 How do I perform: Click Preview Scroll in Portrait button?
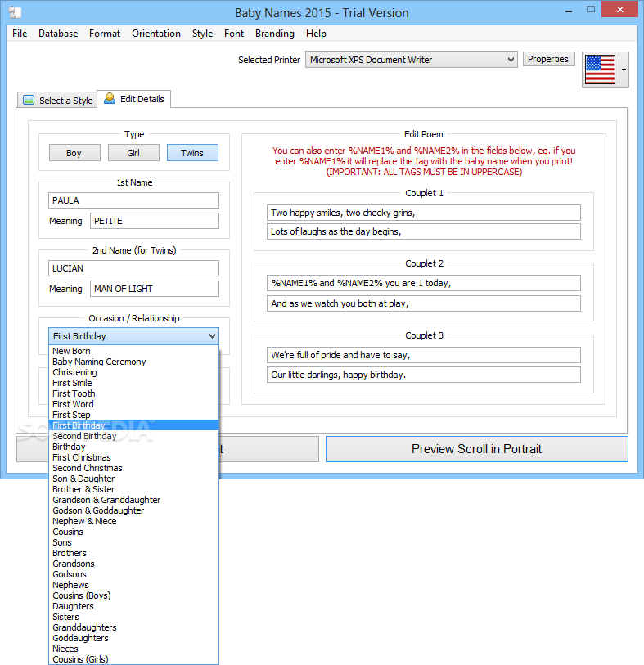point(476,449)
